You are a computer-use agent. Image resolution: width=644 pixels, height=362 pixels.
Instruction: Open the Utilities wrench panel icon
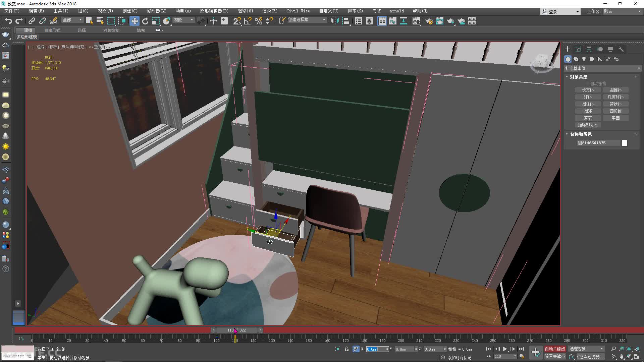[x=621, y=49]
